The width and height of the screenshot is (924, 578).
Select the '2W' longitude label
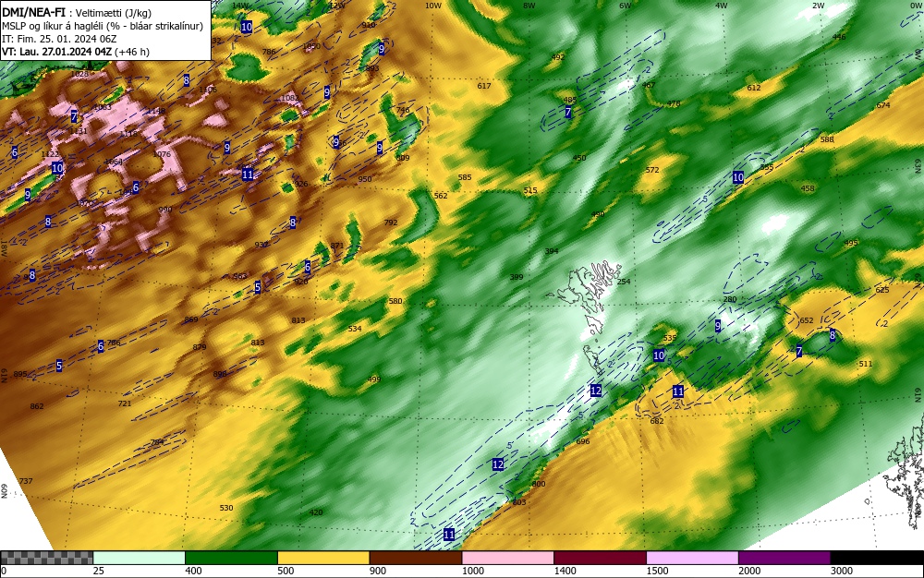pyautogui.click(x=818, y=6)
